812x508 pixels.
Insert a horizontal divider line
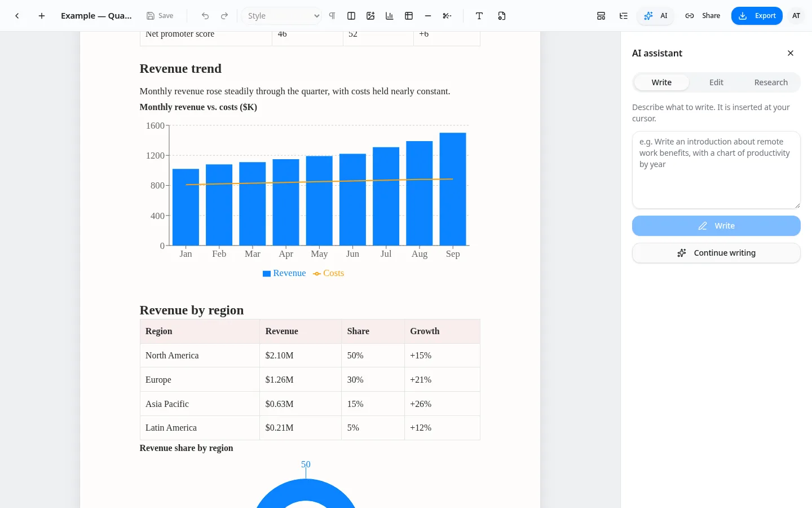[x=428, y=16]
